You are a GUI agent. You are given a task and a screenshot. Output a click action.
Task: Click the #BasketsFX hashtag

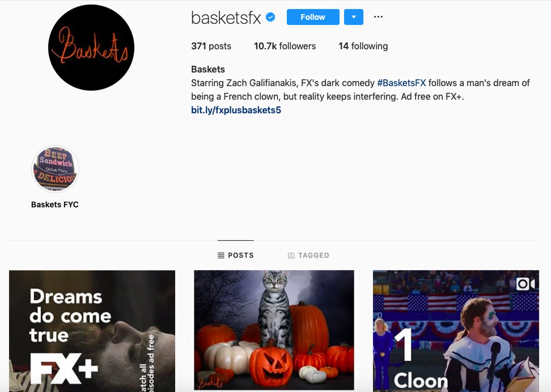tap(401, 83)
